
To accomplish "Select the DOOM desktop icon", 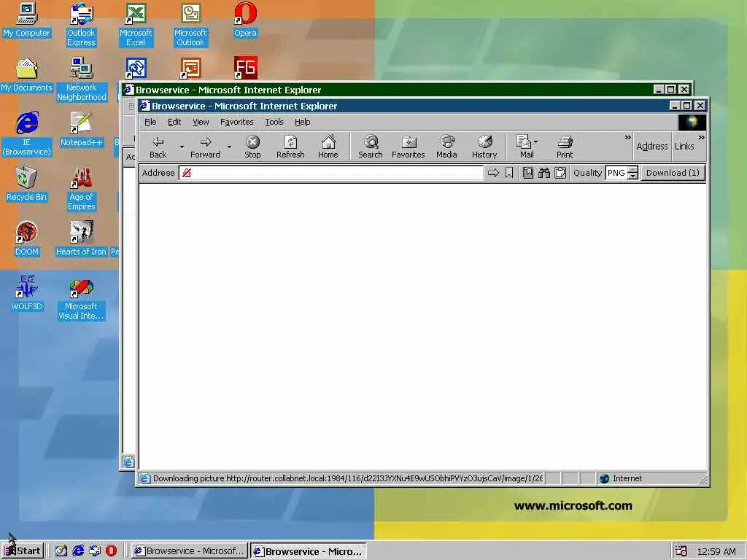I will pos(27,238).
